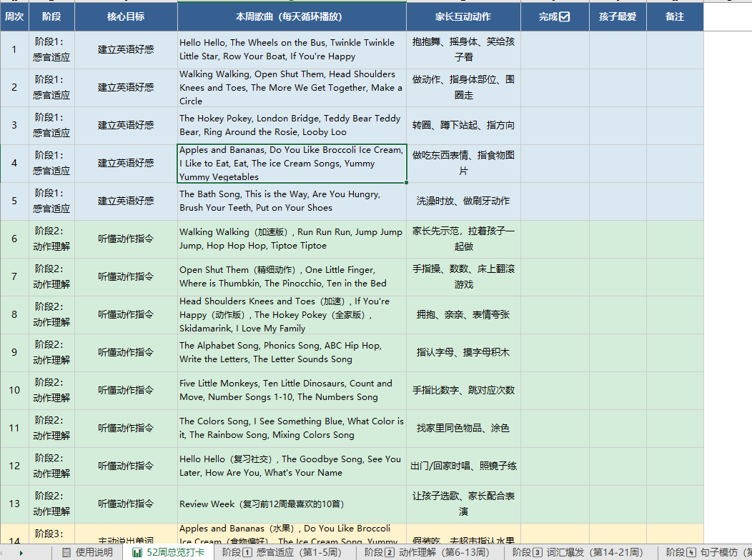Image resolution: width=752 pixels, height=560 pixels.
Task: Select parent action cell '转圈、蹲下站起、指方向'
Action: (x=463, y=126)
